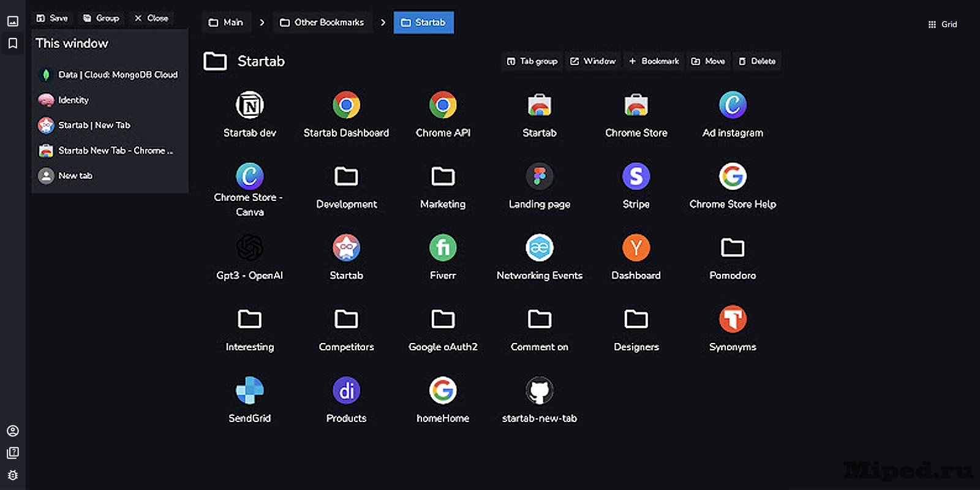
Task: Open the Dashboard Y bookmark
Action: (636, 258)
